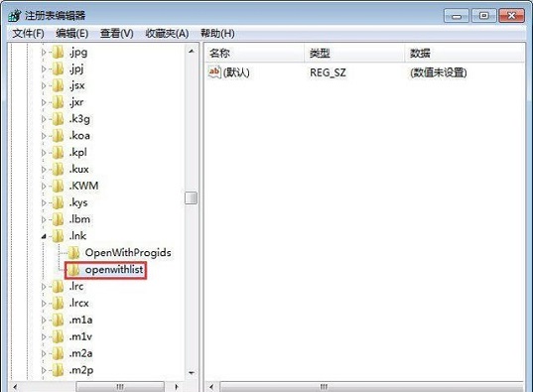Click the tree horizontal scroll right arrow

[x=177, y=387]
